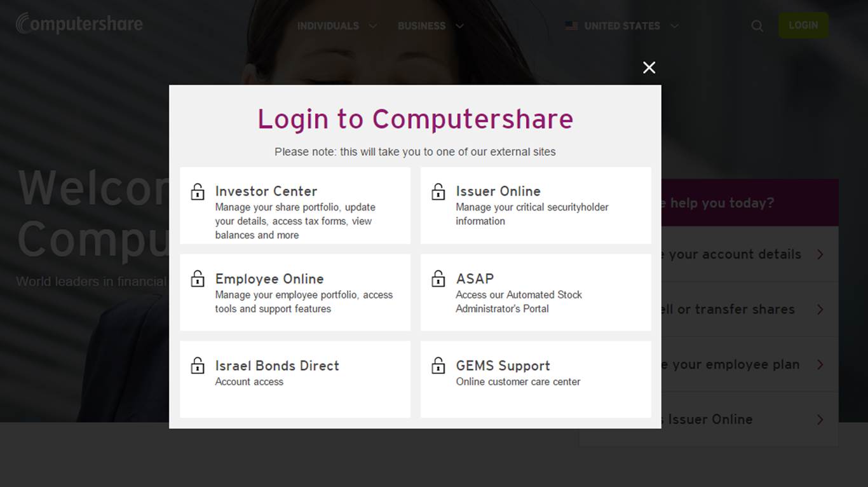Close the login dialog with the X icon
The height and width of the screenshot is (487, 868).
coord(649,67)
